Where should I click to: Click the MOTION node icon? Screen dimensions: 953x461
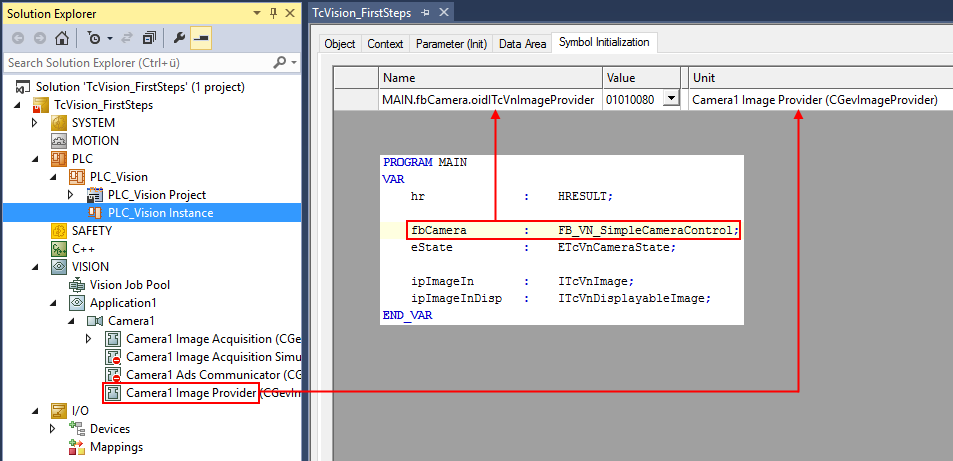pyautogui.click(x=59, y=140)
